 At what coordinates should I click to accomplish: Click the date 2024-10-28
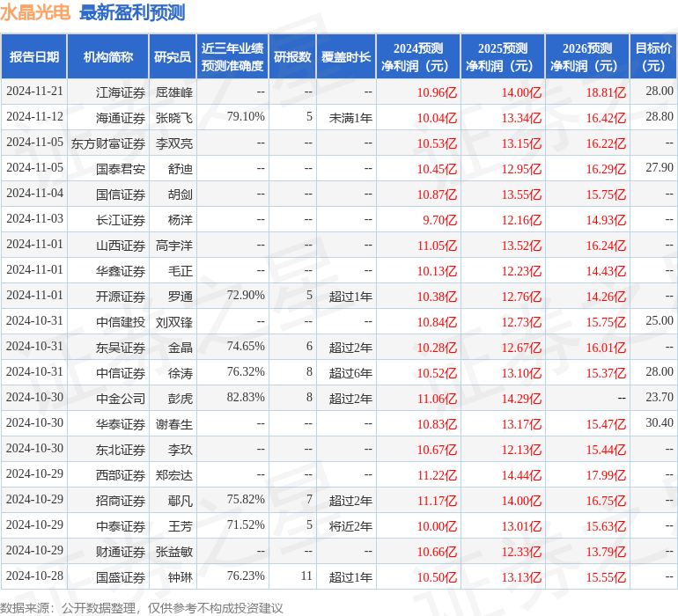tap(34, 576)
